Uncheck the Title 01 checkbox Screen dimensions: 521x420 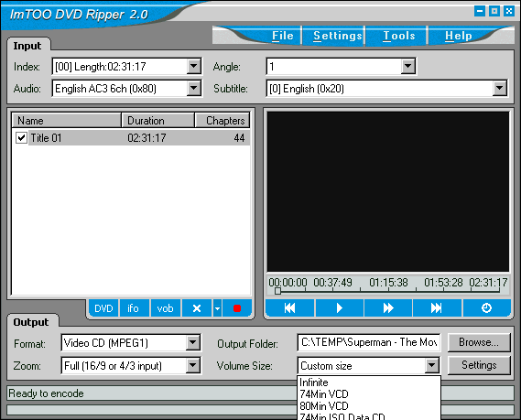(22, 137)
